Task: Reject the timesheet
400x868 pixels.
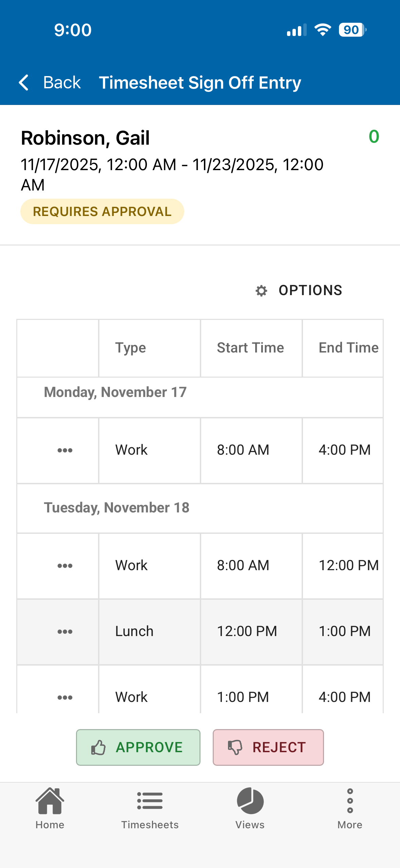Action: (x=268, y=747)
